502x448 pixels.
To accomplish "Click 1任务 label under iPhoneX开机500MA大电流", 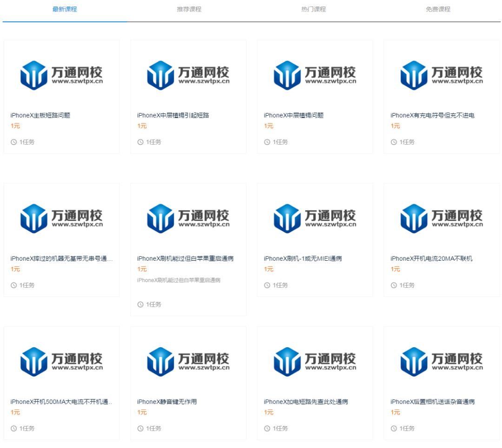I will click(27, 428).
